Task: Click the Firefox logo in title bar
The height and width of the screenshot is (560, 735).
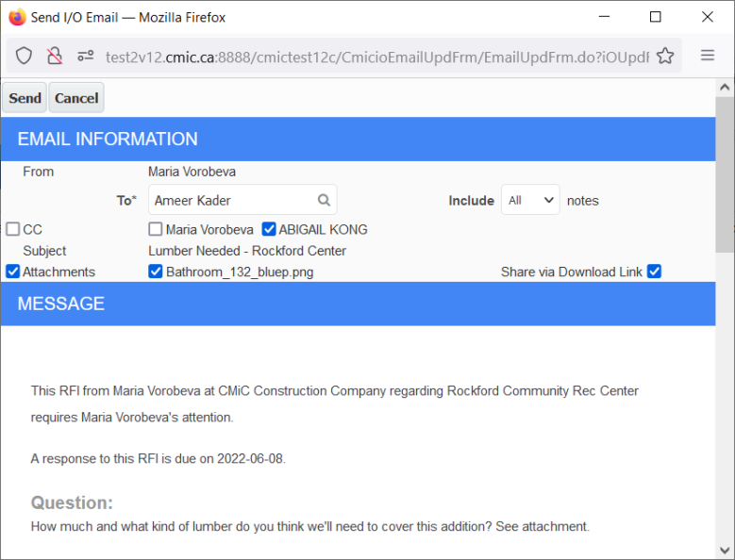Action: [x=17, y=17]
